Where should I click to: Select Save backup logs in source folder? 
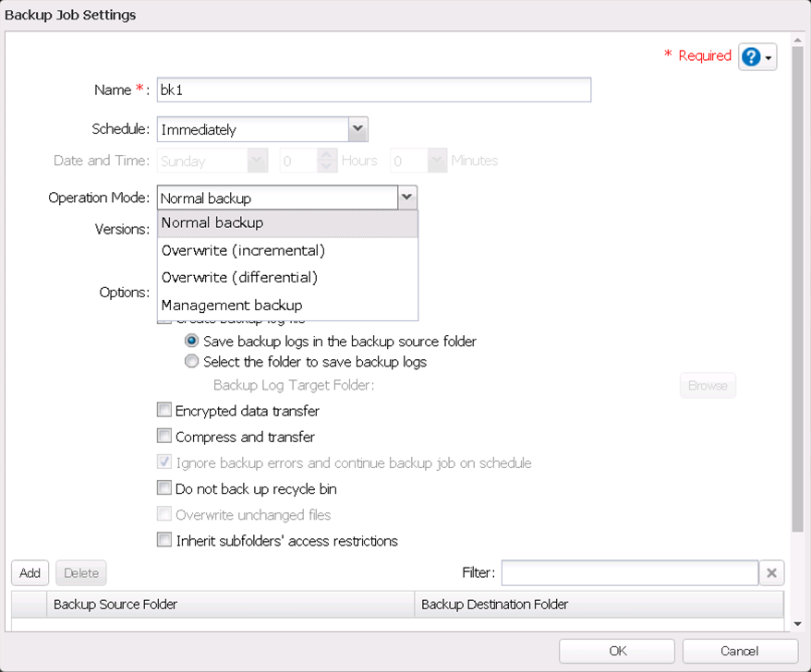[x=191, y=341]
